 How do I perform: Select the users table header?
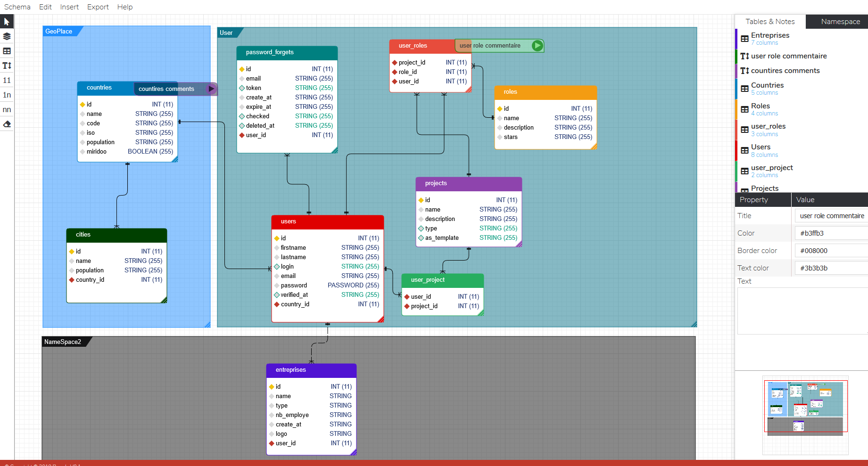click(328, 221)
